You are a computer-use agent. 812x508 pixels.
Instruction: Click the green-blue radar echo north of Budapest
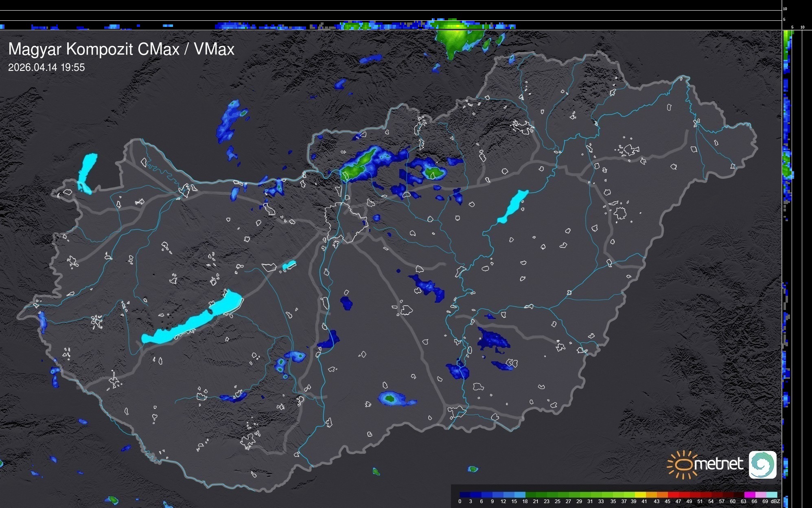pyautogui.click(x=358, y=165)
